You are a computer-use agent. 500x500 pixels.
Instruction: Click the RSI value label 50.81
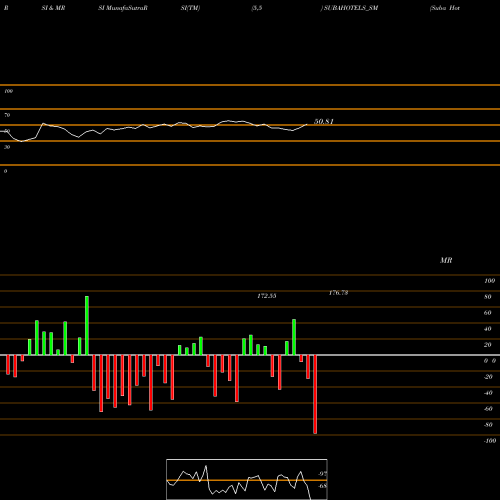pyautogui.click(x=324, y=121)
